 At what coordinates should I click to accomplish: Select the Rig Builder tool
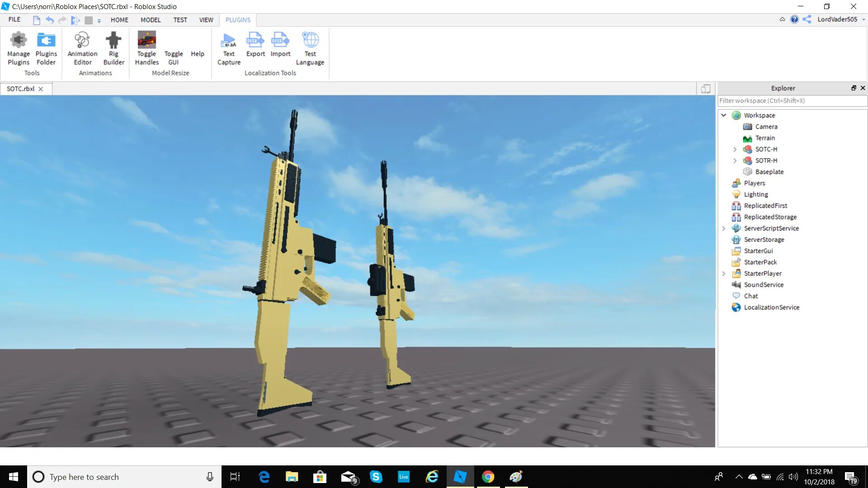pyautogui.click(x=113, y=47)
